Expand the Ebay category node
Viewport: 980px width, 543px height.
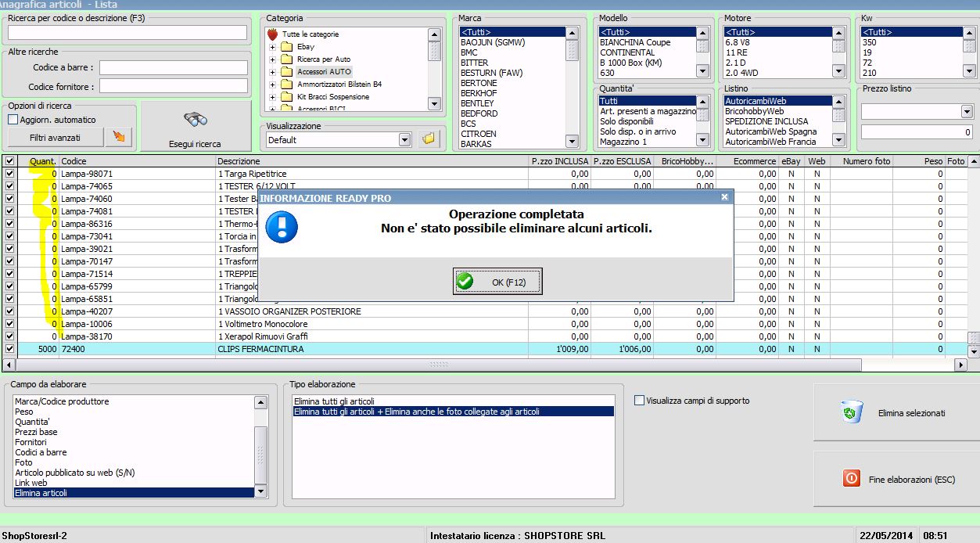point(272,47)
